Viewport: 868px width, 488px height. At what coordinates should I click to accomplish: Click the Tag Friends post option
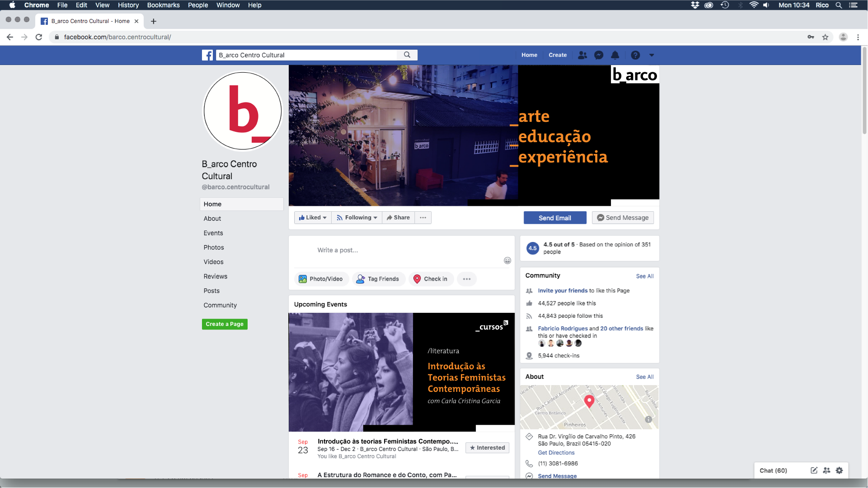click(378, 279)
